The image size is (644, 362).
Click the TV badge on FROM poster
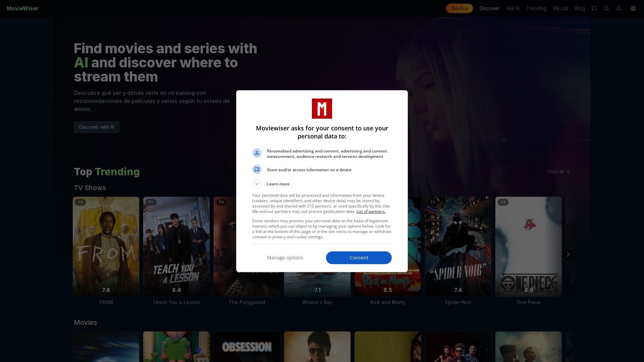[x=80, y=202]
